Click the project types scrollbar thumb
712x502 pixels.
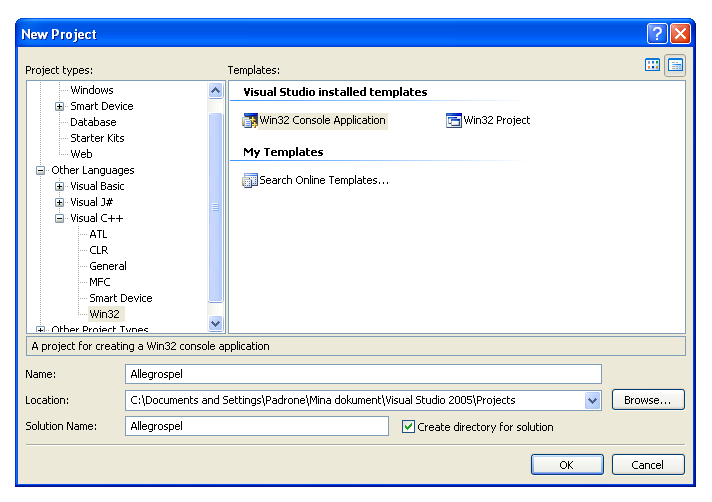tap(215, 207)
